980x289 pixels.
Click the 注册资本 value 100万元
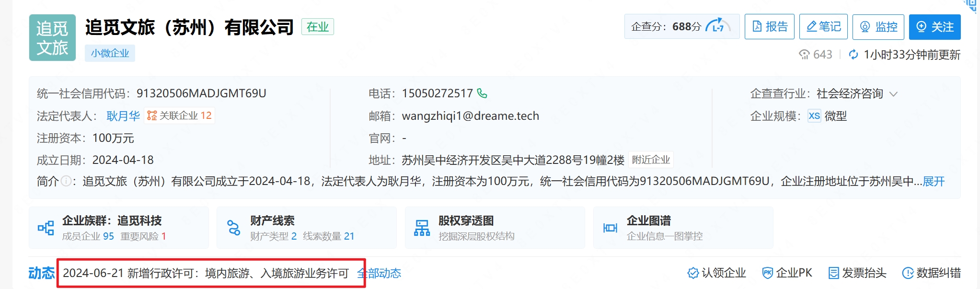[113, 139]
